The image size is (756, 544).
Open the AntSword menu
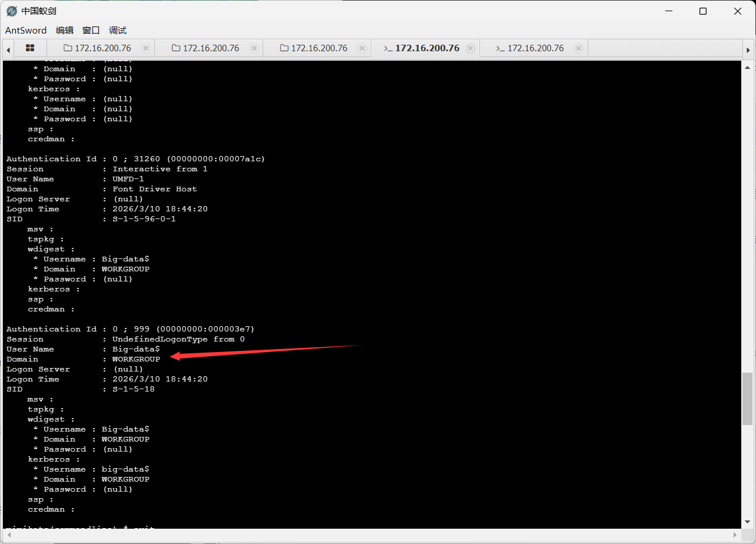pyautogui.click(x=26, y=31)
